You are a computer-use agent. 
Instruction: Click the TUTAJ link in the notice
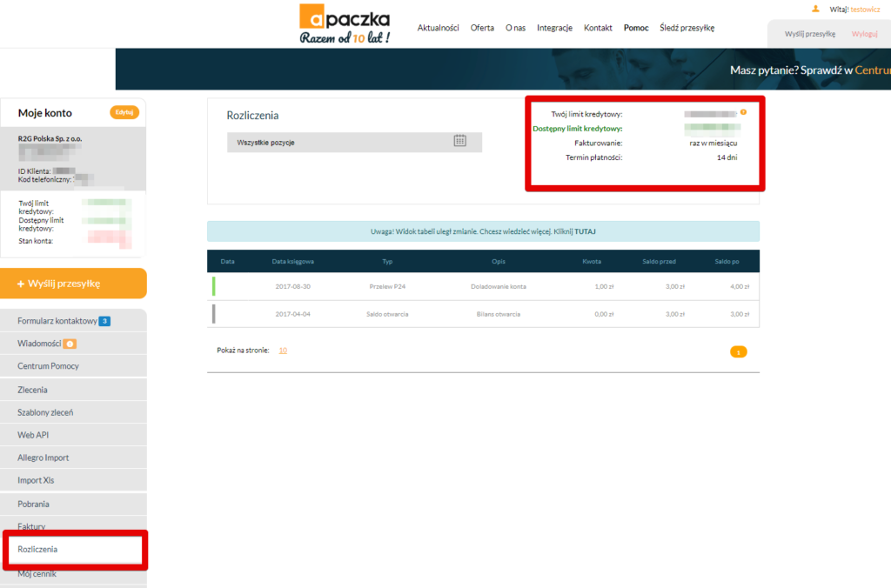(x=585, y=231)
